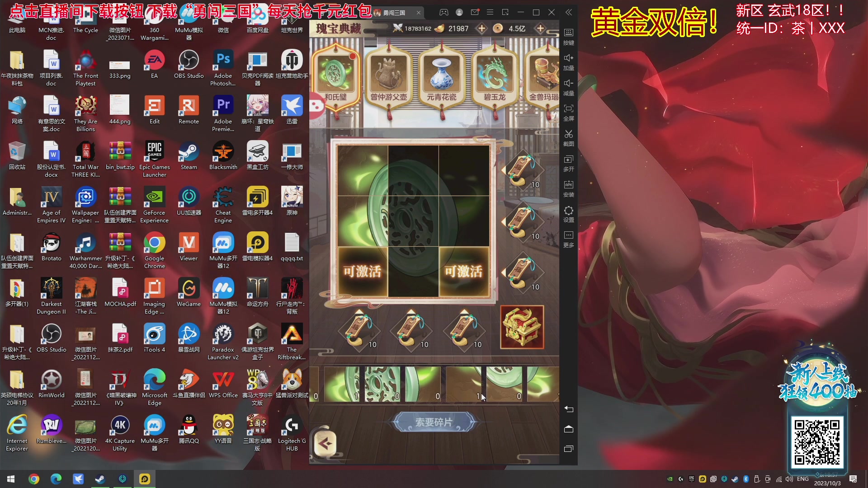Activate the bottom-right 可激活 puzzle tile
868x488 pixels.
[464, 272]
